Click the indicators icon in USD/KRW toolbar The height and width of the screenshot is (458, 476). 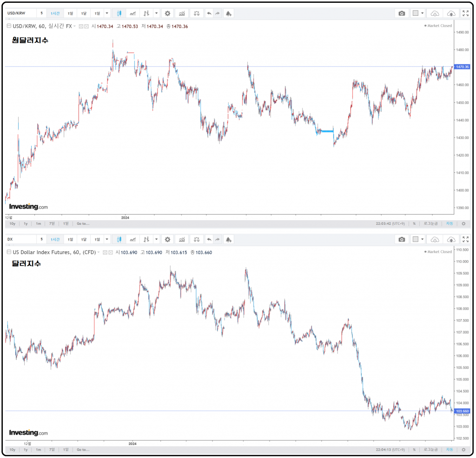click(x=181, y=13)
